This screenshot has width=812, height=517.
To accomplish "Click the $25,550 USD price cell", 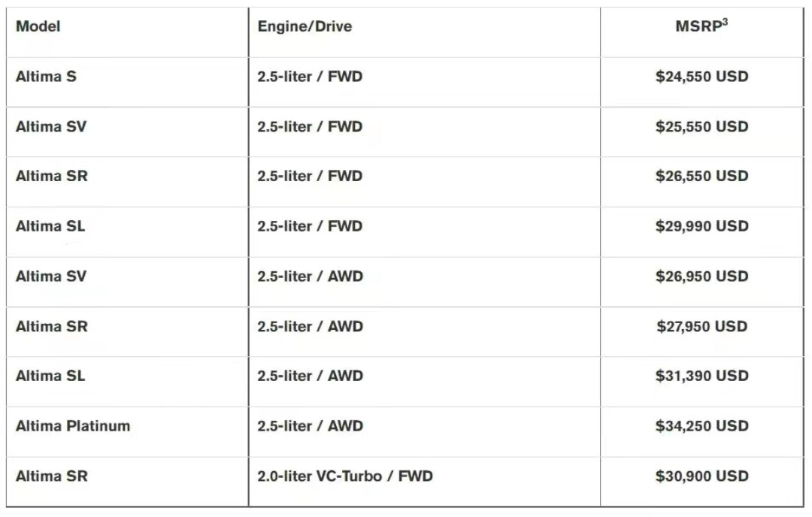I will [x=701, y=126].
